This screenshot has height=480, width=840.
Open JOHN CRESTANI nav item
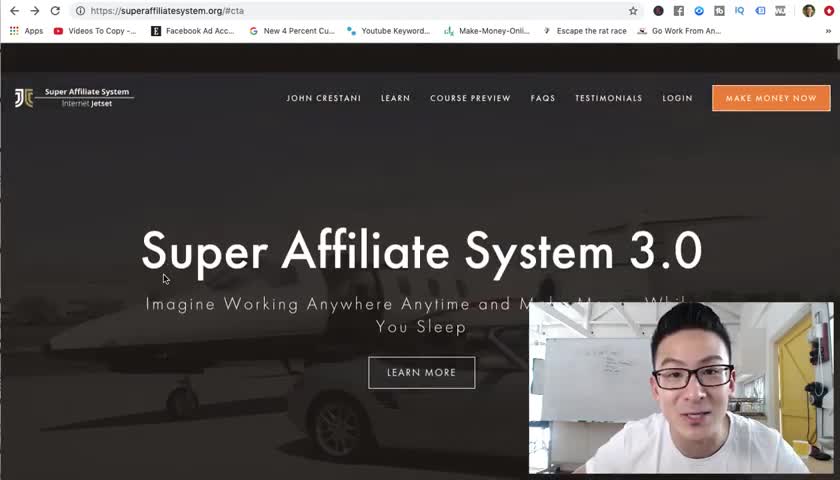(x=324, y=98)
